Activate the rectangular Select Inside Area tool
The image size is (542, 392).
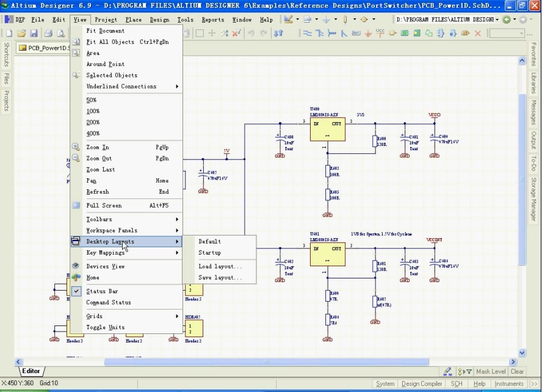[x=200, y=33]
